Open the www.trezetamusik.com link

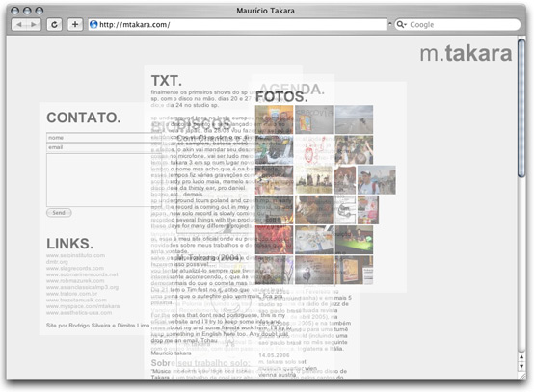pos(76,300)
